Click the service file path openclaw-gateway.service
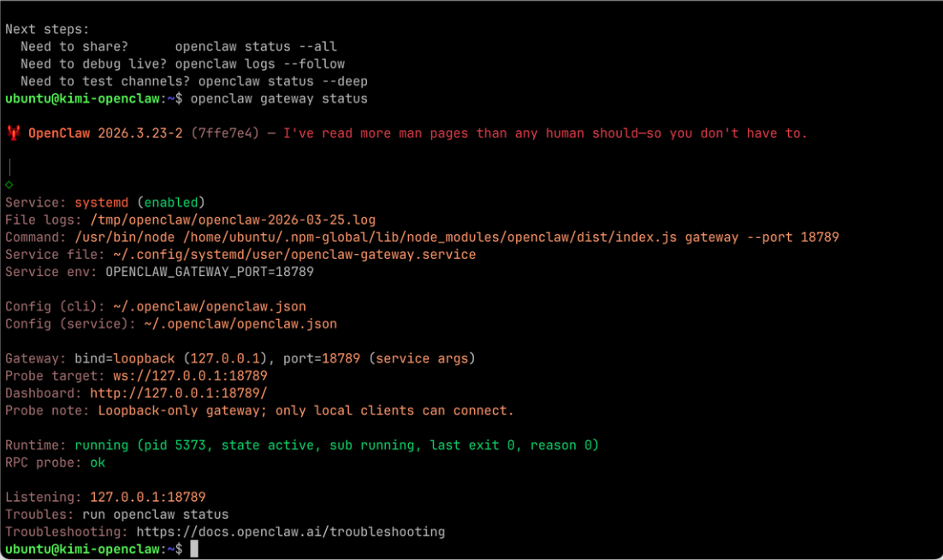Viewport: 943px width, 560px height. click(294, 255)
